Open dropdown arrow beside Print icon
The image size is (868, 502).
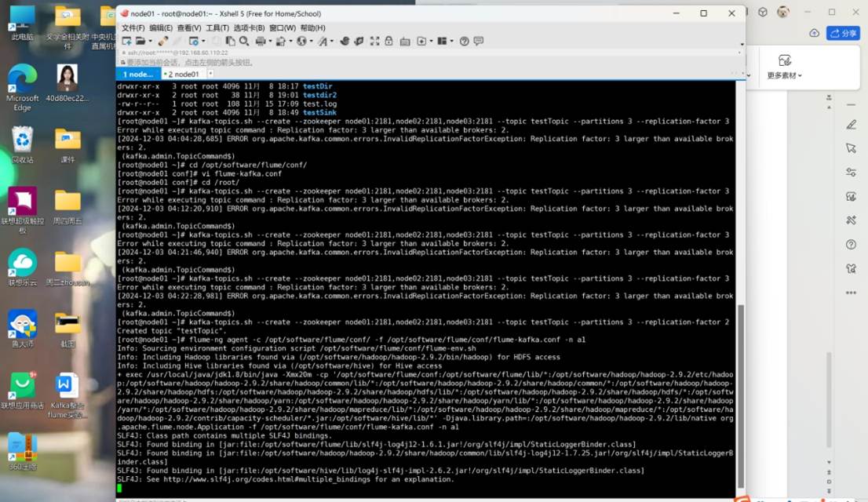click(270, 41)
